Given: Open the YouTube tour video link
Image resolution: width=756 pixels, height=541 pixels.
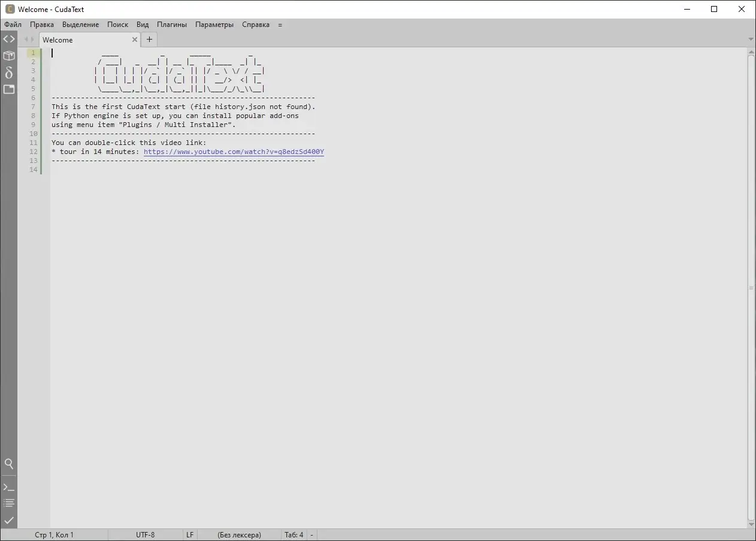Looking at the screenshot, I should 234,152.
